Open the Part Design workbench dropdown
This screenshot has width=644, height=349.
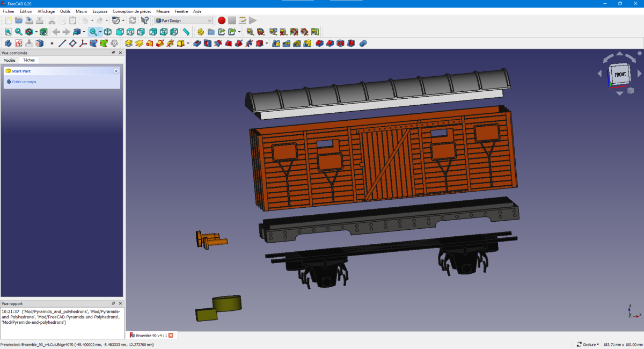(184, 20)
